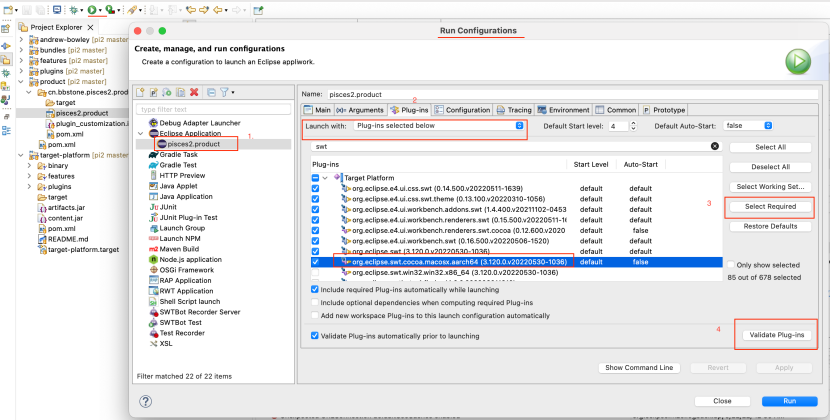Toggle Include required Plug-ins automatically checkbox
The width and height of the screenshot is (830, 420).
[x=315, y=290]
